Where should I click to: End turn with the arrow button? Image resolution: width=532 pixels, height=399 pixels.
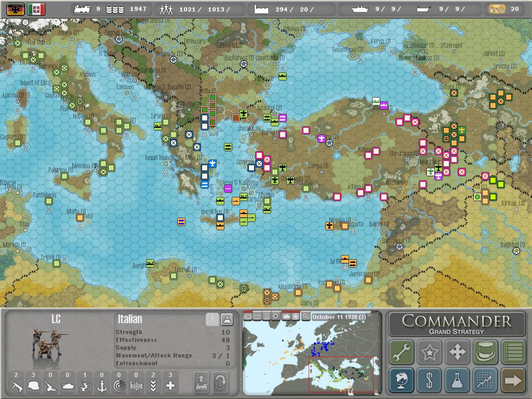513,380
